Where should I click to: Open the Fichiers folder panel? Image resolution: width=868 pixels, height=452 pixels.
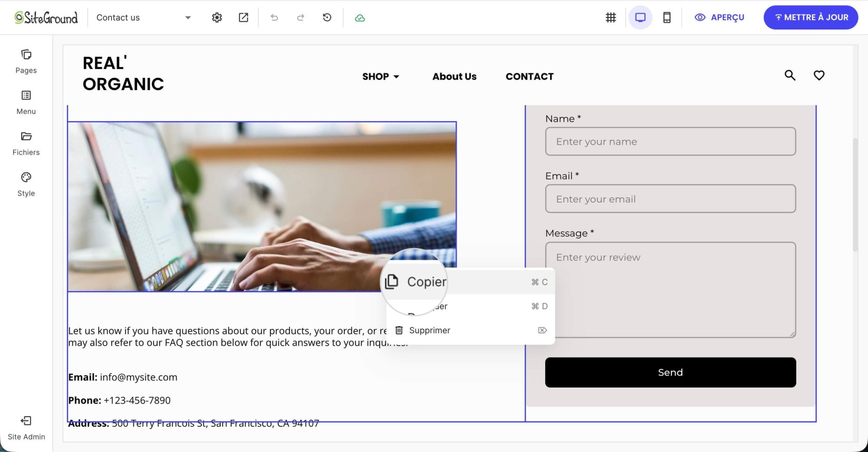pyautogui.click(x=26, y=144)
